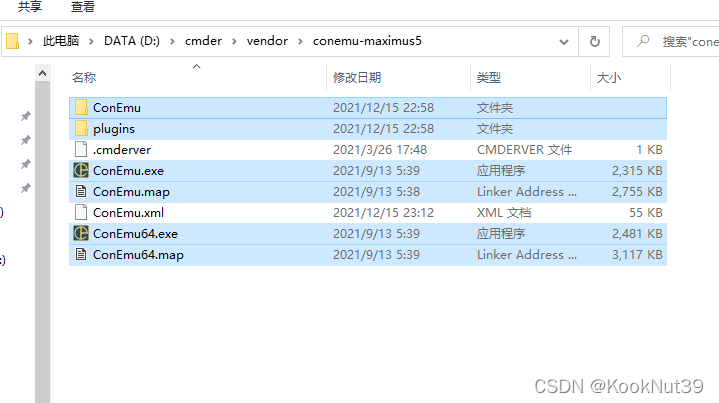The width and height of the screenshot is (719, 403).
Task: Click the 2,315 KB size cell
Action: click(x=637, y=171)
